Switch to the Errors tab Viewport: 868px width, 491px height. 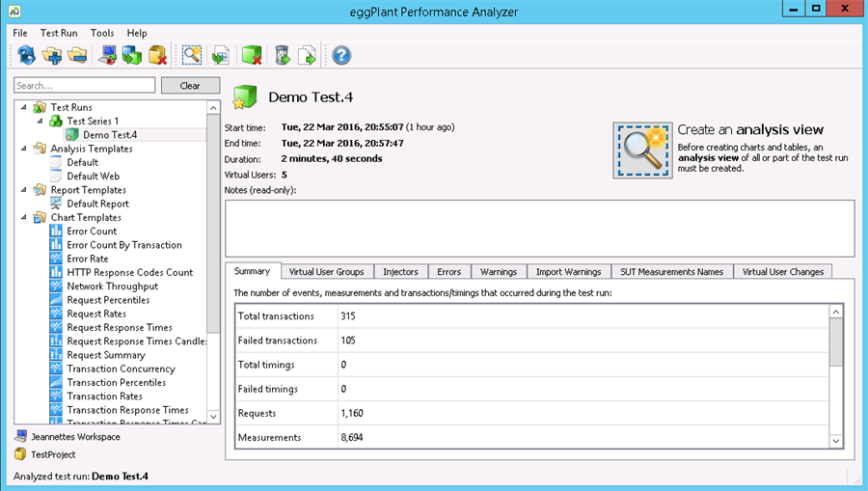(448, 272)
